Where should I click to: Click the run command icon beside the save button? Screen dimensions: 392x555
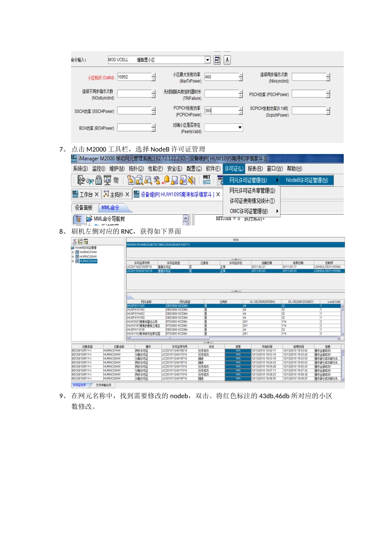pos(227,60)
